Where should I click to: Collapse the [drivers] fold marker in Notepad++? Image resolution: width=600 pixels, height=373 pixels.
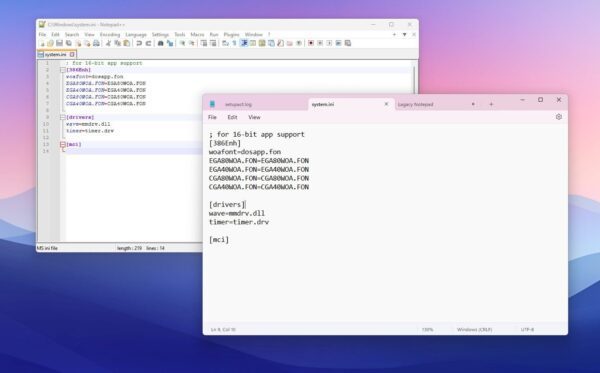(63, 117)
